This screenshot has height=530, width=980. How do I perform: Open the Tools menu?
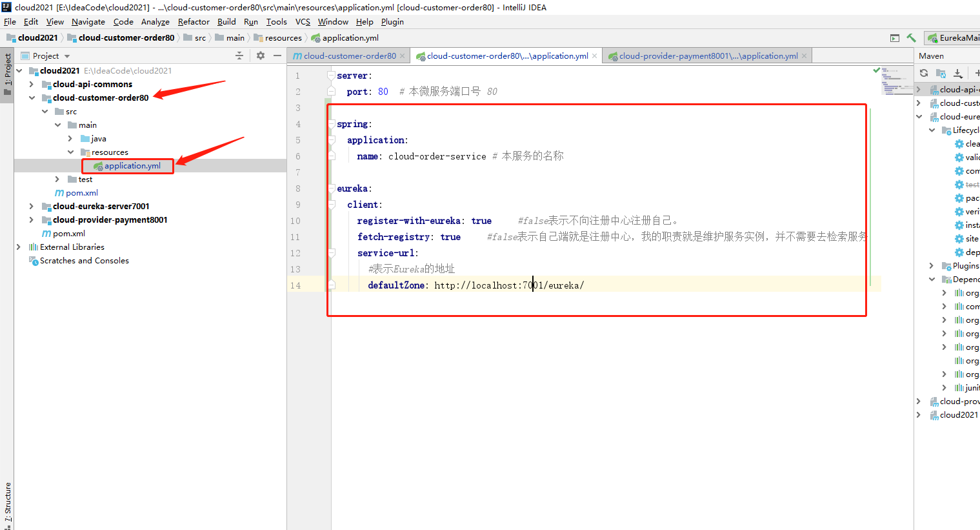click(277, 22)
